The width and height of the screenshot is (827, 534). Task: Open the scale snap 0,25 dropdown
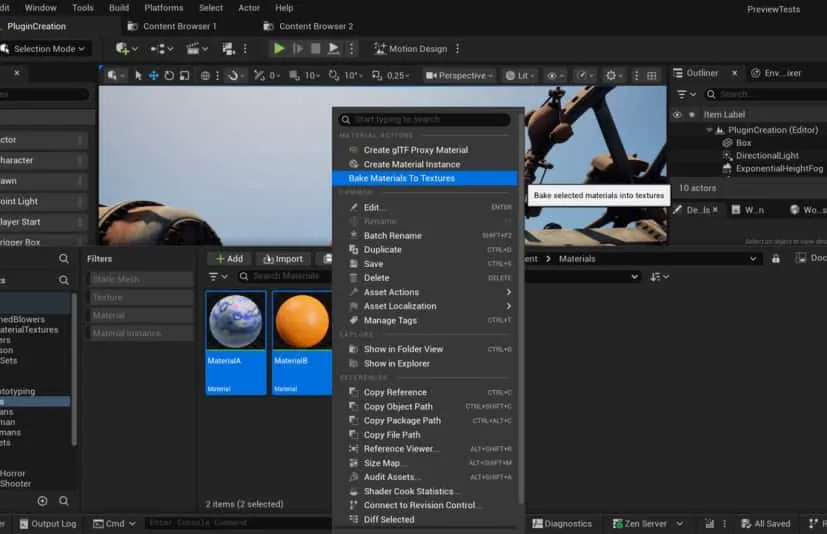(x=398, y=75)
